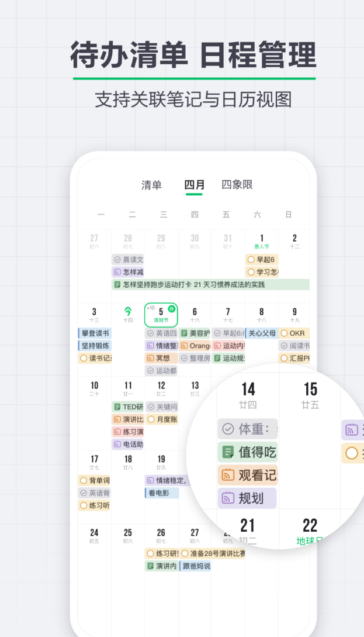Viewport: 364px width, 637px height.
Task: Click the purple calendar icon on 规划
Action: (x=228, y=498)
